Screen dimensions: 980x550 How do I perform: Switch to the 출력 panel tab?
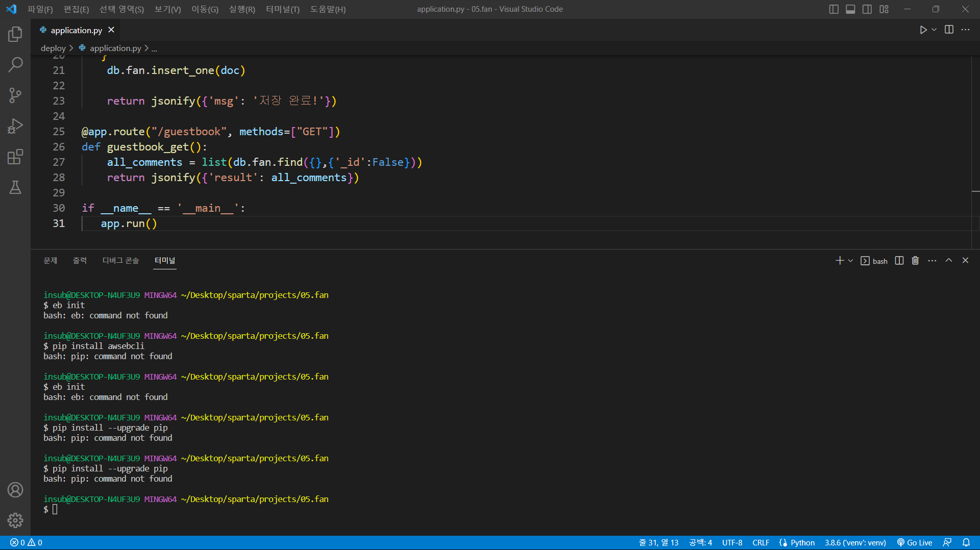(x=80, y=261)
